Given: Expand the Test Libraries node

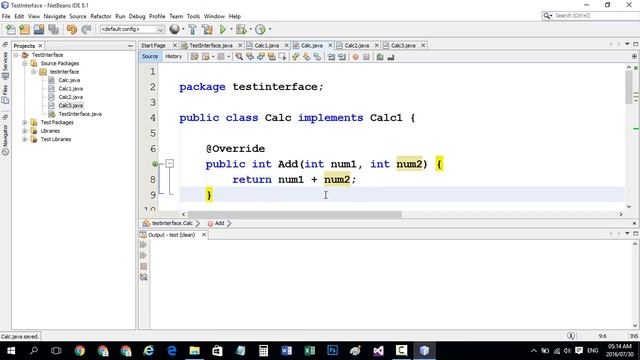Looking at the screenshot, I should 25,139.
